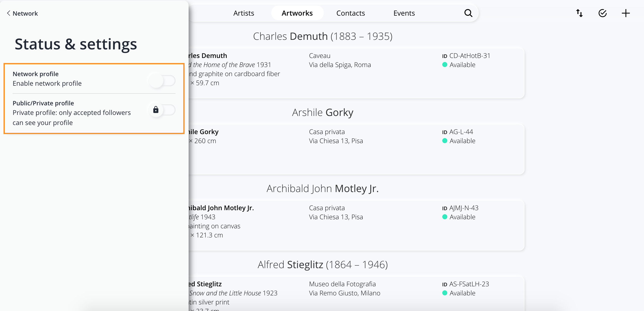This screenshot has height=311, width=644.
Task: Click Casa privata on Gorky card
Action: [327, 132]
